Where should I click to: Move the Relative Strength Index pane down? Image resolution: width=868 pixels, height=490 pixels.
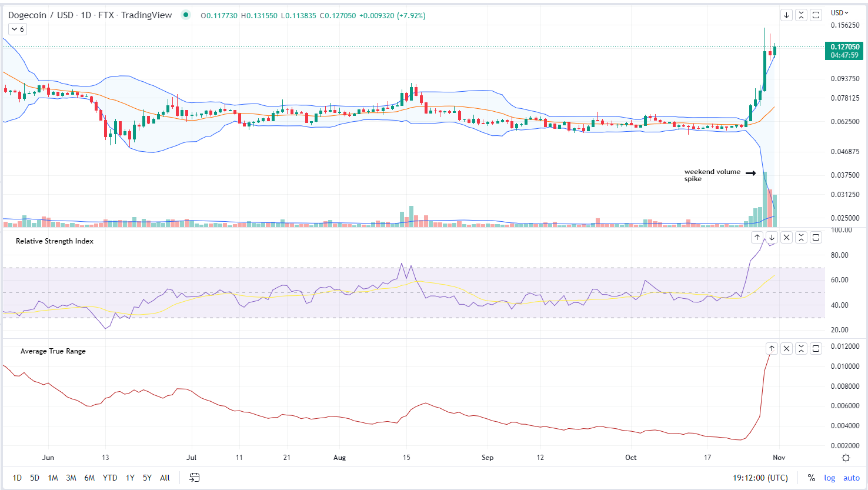tap(772, 237)
